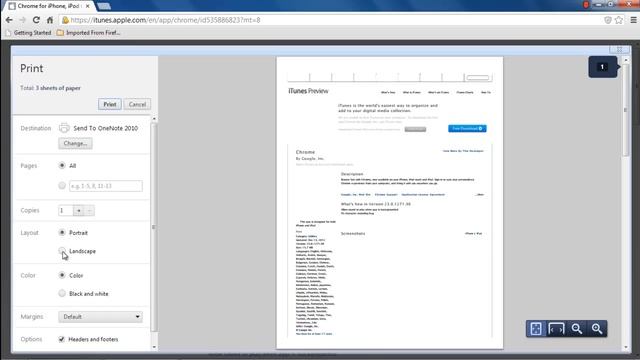Click the Copies number field
640x360 pixels.
66,211
